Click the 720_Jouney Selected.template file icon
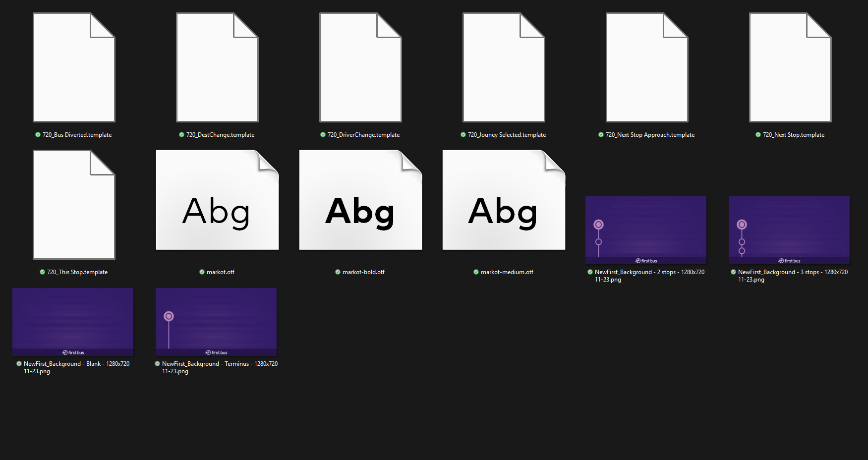Image resolution: width=868 pixels, height=460 pixels. 504,67
